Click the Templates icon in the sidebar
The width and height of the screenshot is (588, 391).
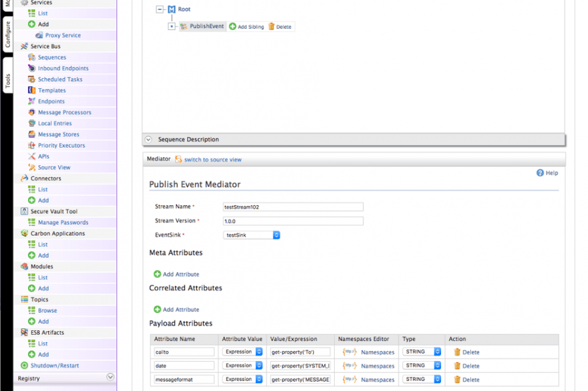31,90
